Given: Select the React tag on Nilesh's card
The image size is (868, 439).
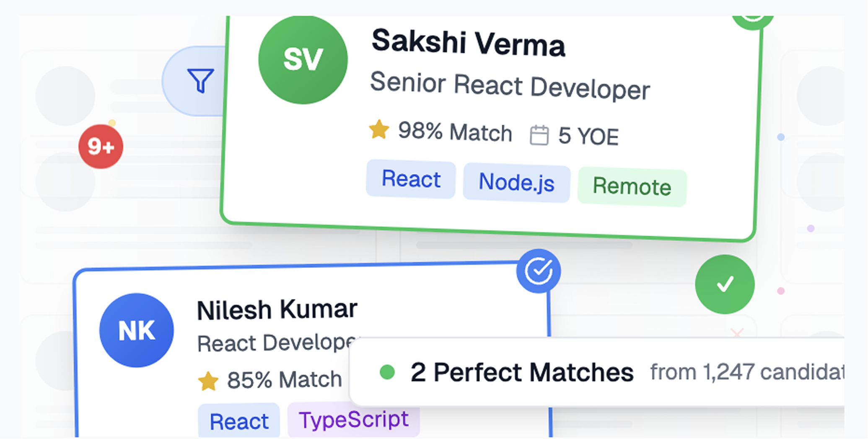Looking at the screenshot, I should (x=239, y=421).
